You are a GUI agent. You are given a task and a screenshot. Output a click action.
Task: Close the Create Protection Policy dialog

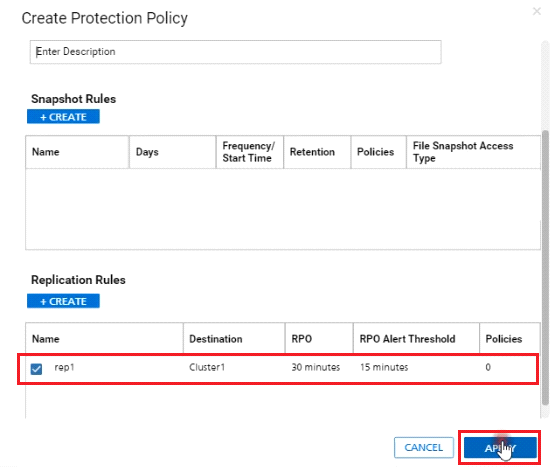click(x=537, y=11)
